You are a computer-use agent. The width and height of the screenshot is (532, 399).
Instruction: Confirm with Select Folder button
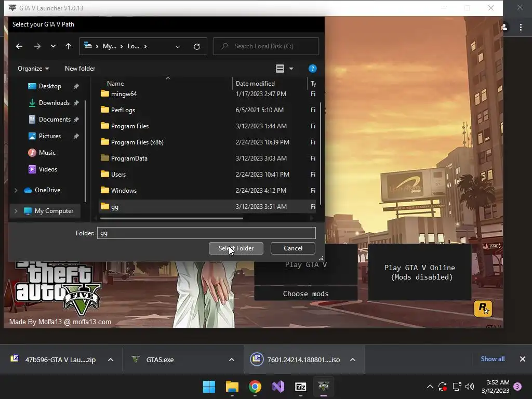click(236, 248)
